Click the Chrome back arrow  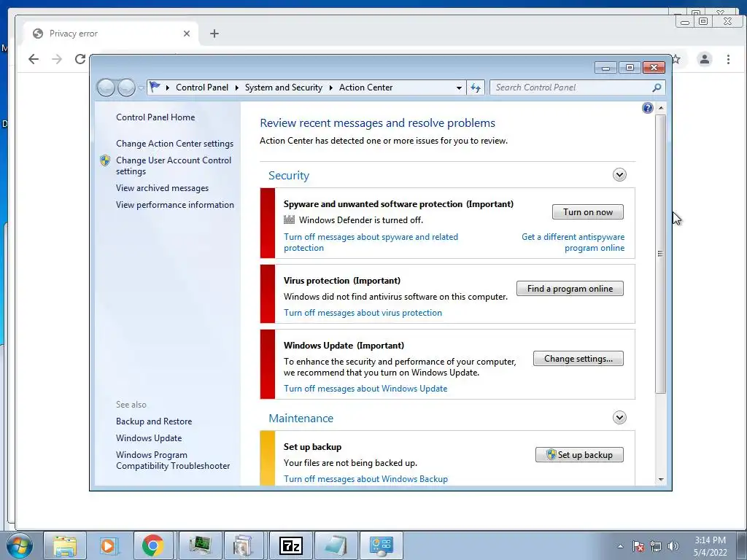34,59
